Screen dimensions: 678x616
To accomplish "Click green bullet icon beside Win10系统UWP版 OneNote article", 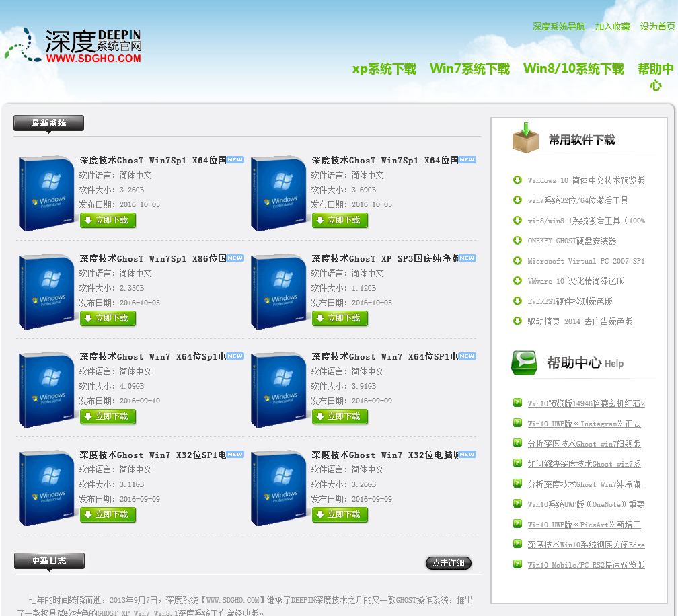I will (x=517, y=503).
